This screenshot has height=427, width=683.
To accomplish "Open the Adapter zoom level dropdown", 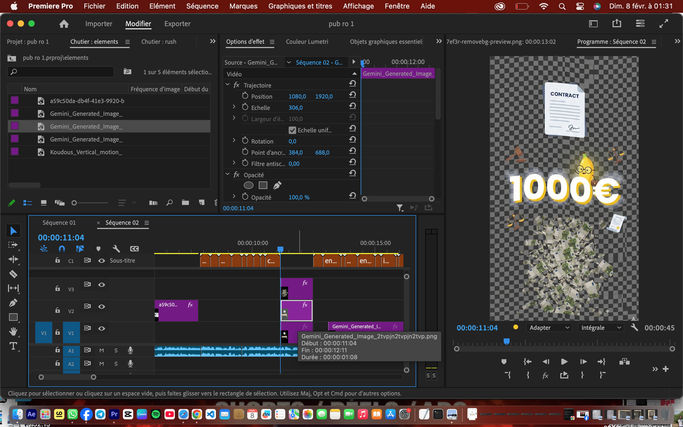I will [x=549, y=327].
